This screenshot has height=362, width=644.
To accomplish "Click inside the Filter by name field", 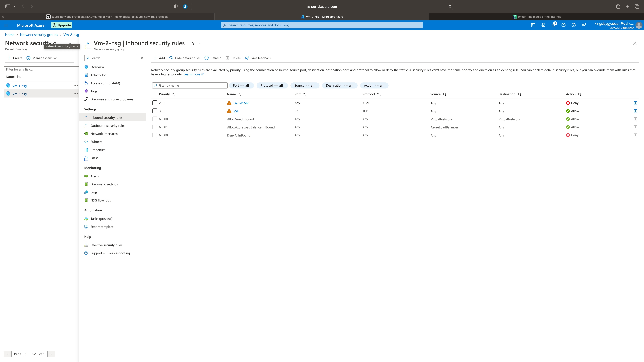I will (x=190, y=85).
